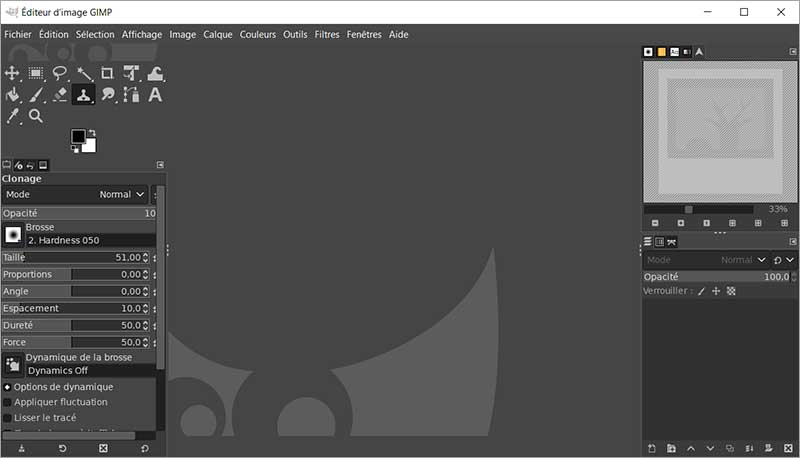Click the foreground black color swatch
Image resolution: width=800 pixels, height=458 pixels.
pos(78,136)
